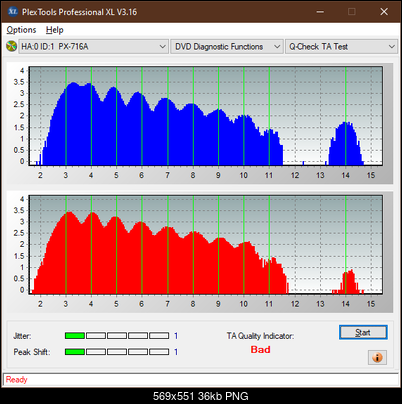Click the PlexTools Professional XL V3.16 title
This screenshot has height=404, width=402.
(x=79, y=12)
